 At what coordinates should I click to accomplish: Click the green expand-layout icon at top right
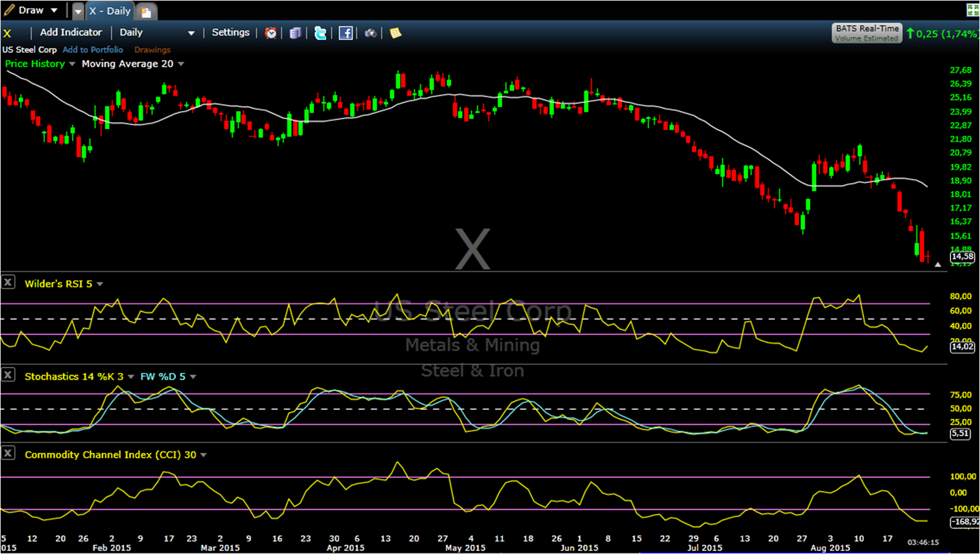pos(973,10)
